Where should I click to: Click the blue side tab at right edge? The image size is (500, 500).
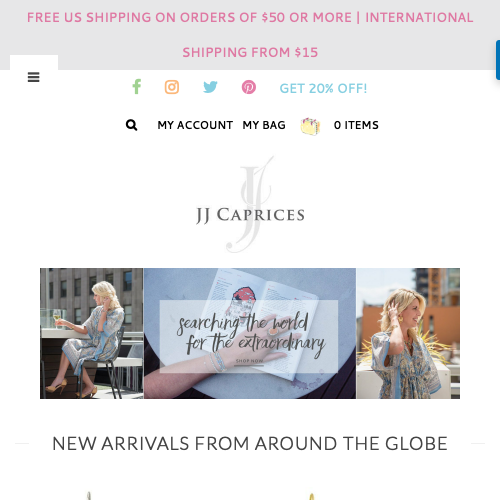pos(498,60)
